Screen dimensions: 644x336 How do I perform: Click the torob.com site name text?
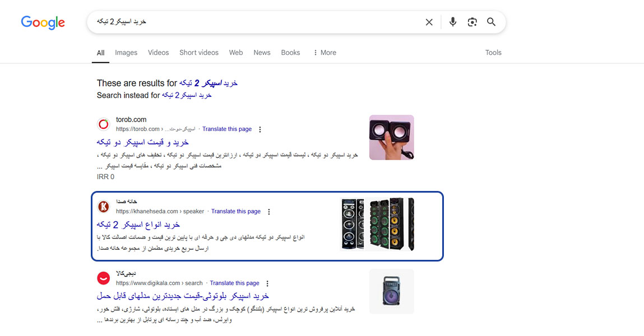(x=131, y=119)
